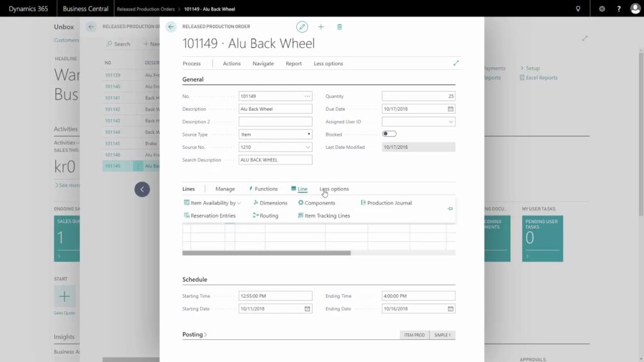The width and height of the screenshot is (644, 362).
Task: Open Ending Date calendar picker
Action: click(x=450, y=309)
